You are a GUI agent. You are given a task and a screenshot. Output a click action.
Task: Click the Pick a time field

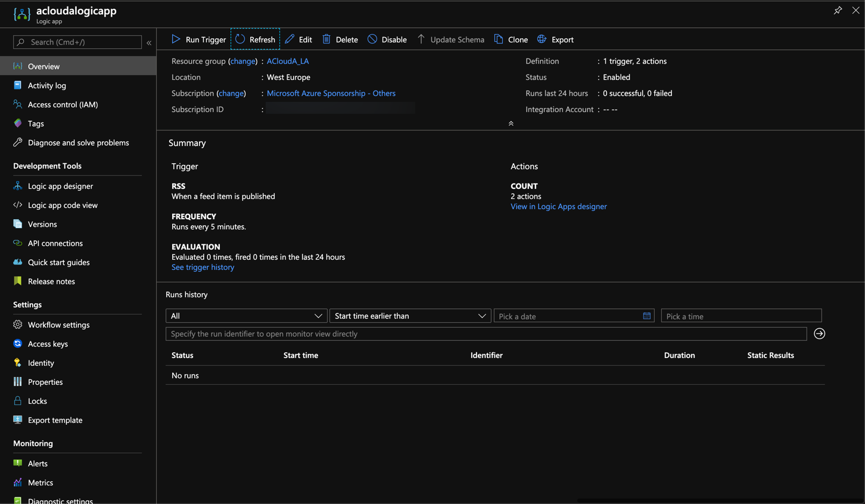click(x=742, y=316)
